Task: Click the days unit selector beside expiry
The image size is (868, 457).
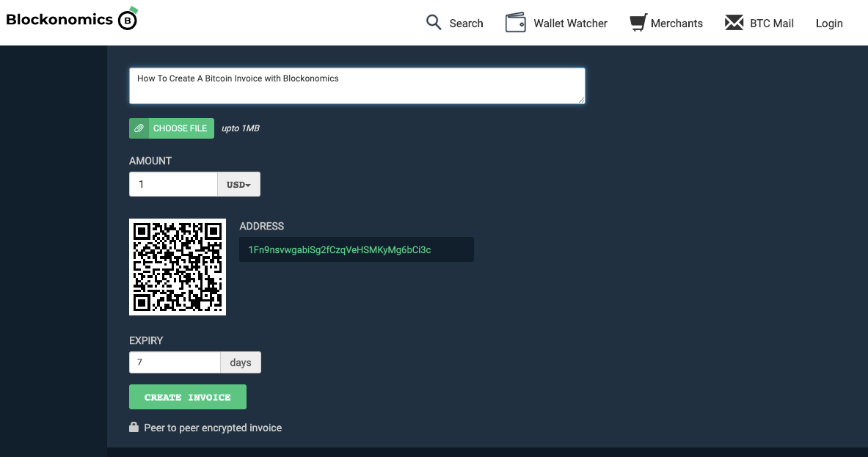Action: pyautogui.click(x=241, y=362)
